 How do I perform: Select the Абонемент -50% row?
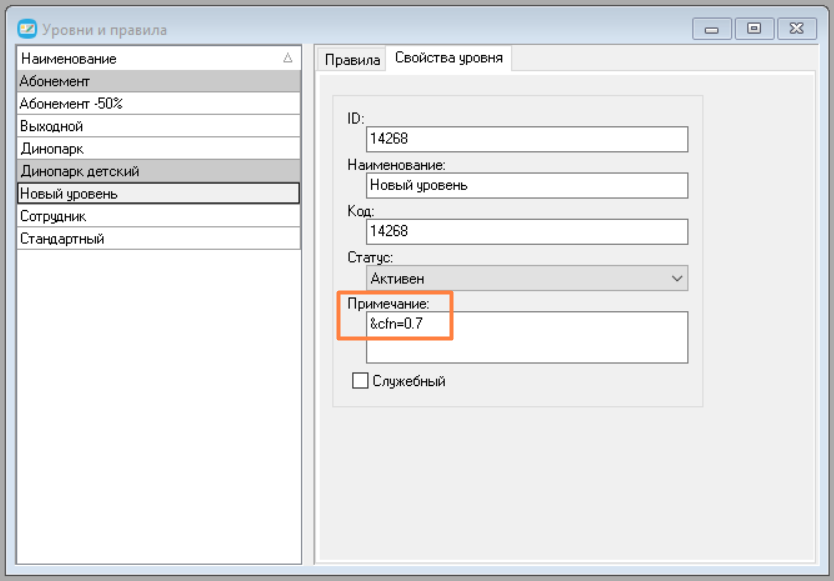point(159,104)
